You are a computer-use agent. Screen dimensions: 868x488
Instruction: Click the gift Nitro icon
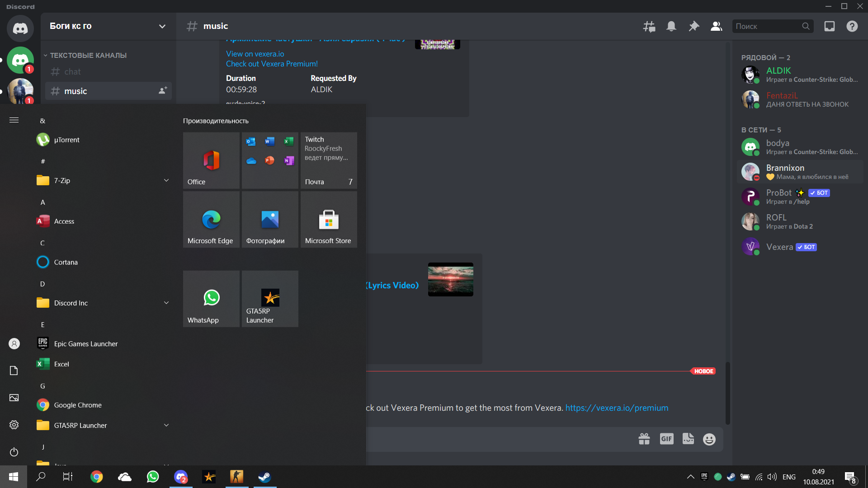click(644, 439)
